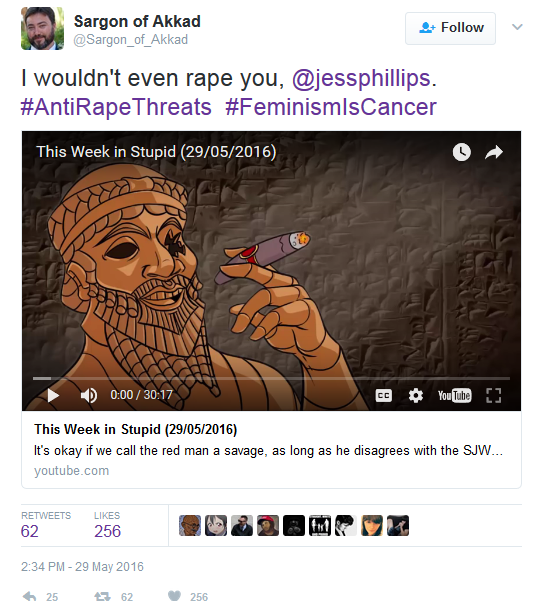The height and width of the screenshot is (601, 543).
Task: Click the share arrow on video
Action: 494,152
